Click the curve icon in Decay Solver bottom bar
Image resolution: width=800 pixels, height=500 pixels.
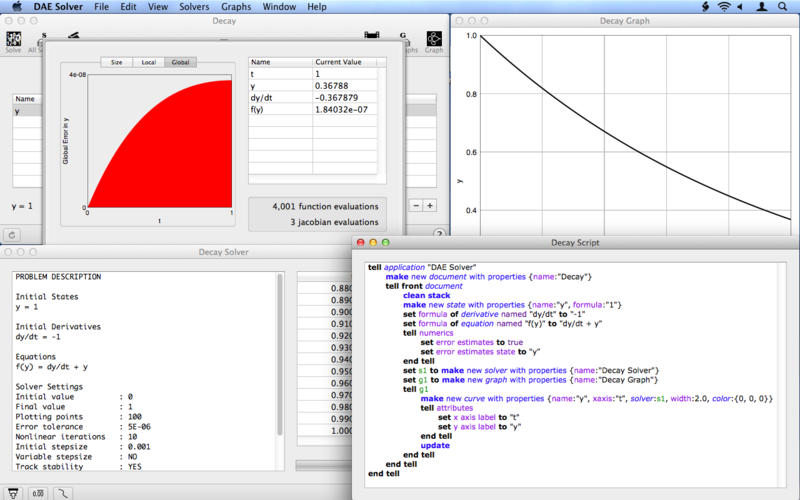coord(63,493)
